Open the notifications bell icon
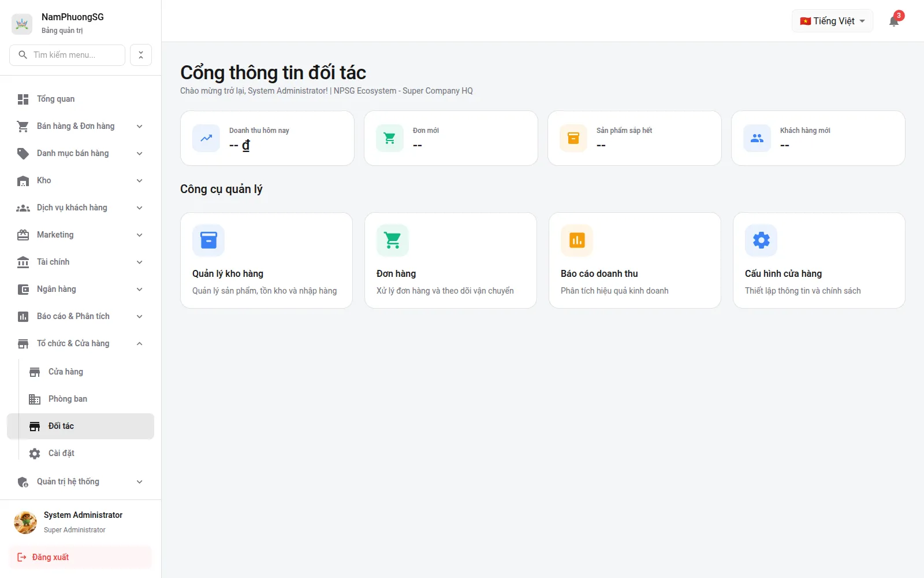The height and width of the screenshot is (578, 924). tap(894, 21)
